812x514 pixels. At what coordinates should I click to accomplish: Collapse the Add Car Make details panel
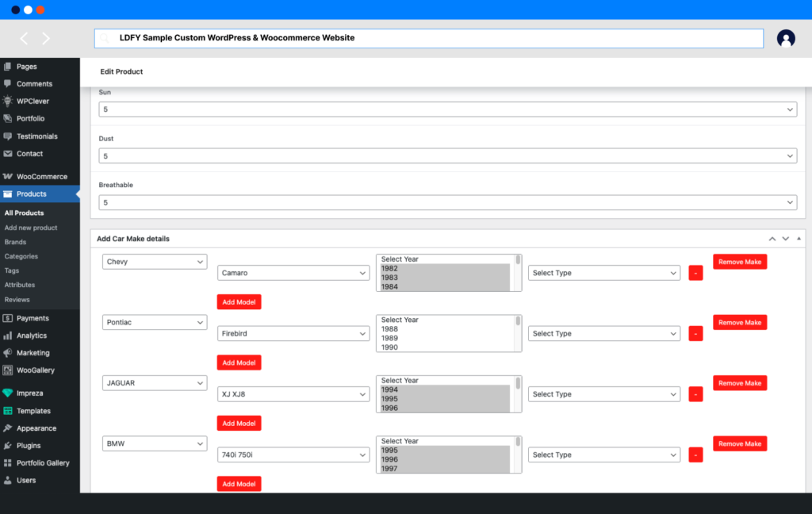tap(799, 239)
